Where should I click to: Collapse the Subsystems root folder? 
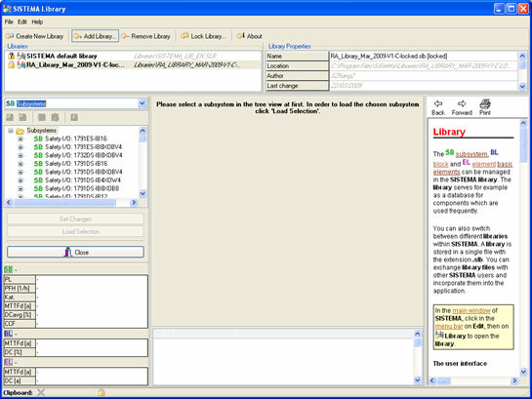pyautogui.click(x=11, y=131)
